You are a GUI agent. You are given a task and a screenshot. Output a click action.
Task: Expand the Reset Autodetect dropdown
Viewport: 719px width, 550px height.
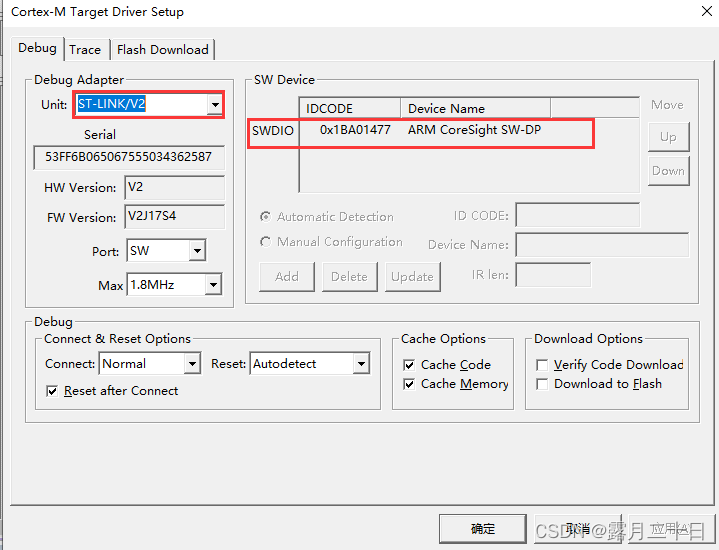click(361, 364)
